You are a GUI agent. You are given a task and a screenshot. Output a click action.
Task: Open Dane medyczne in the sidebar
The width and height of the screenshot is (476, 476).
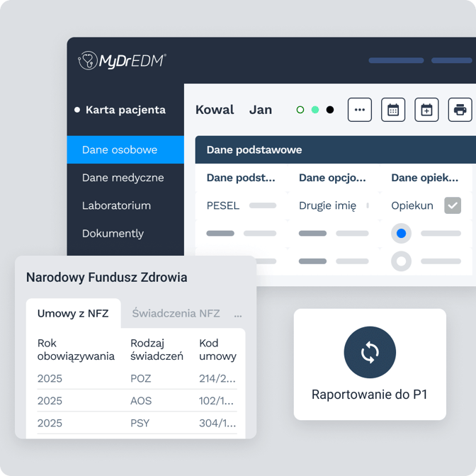(x=123, y=178)
